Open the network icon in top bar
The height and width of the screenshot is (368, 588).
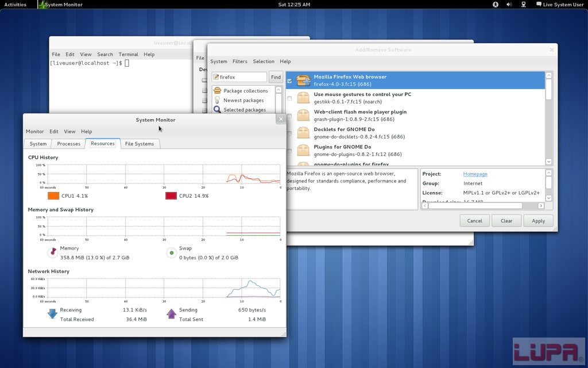(524, 5)
